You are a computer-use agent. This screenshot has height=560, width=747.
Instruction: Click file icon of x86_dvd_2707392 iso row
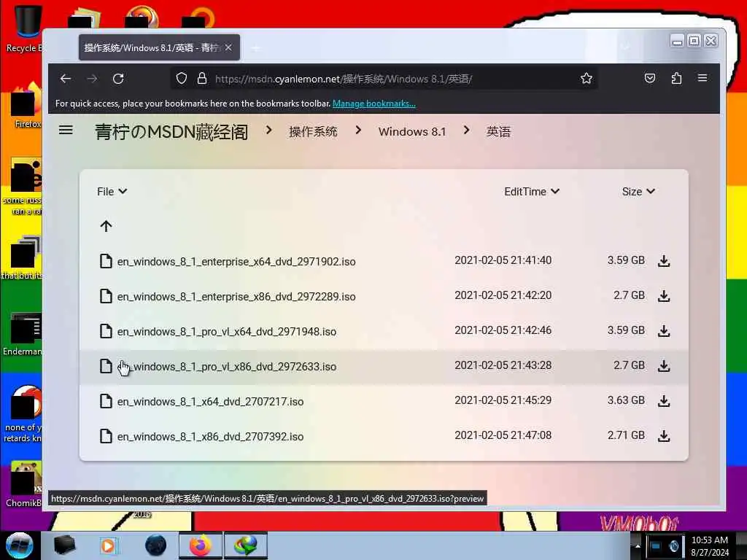coord(106,436)
